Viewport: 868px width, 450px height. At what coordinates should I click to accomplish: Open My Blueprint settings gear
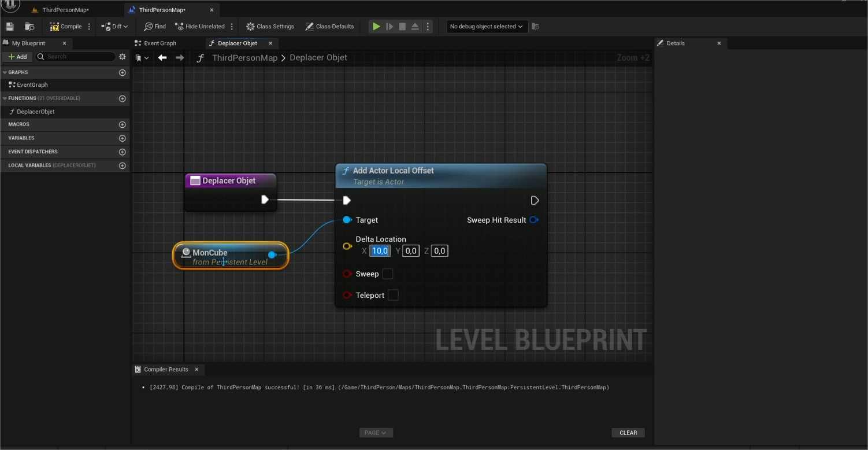[x=122, y=57]
